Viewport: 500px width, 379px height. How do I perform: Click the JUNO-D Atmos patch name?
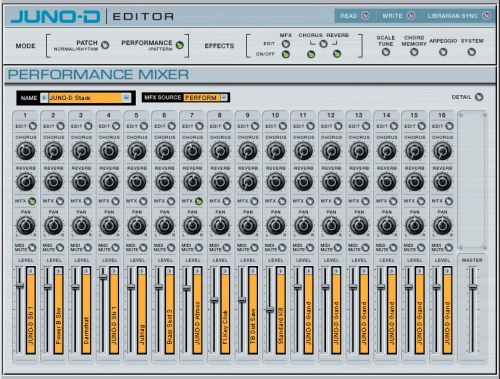pos(197,323)
